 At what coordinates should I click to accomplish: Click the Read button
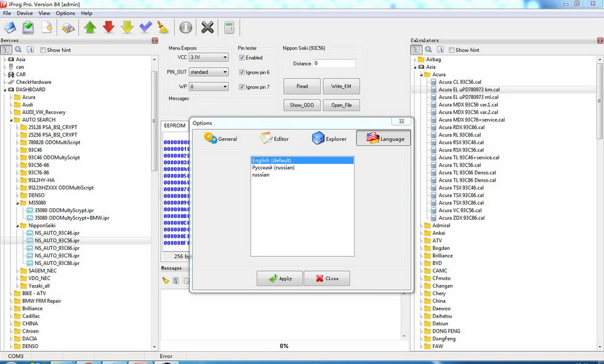[x=302, y=86]
